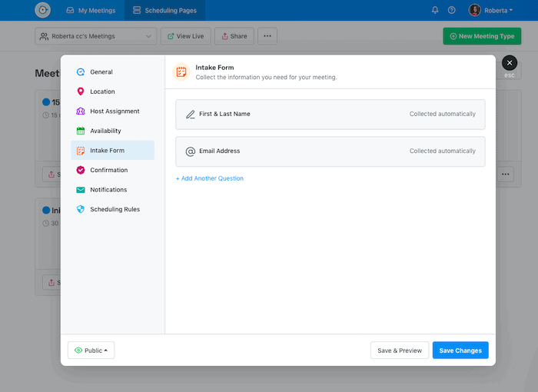Viewport: 538px width, 392px height.
Task: Click the Share button in toolbar
Action: 234,36
